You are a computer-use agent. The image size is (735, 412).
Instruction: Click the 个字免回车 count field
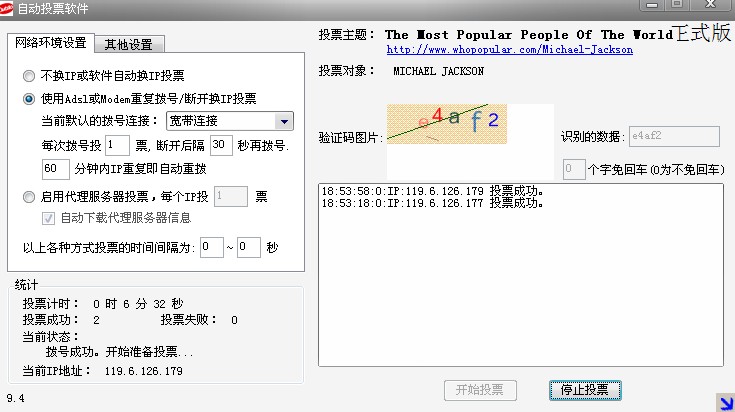(574, 169)
